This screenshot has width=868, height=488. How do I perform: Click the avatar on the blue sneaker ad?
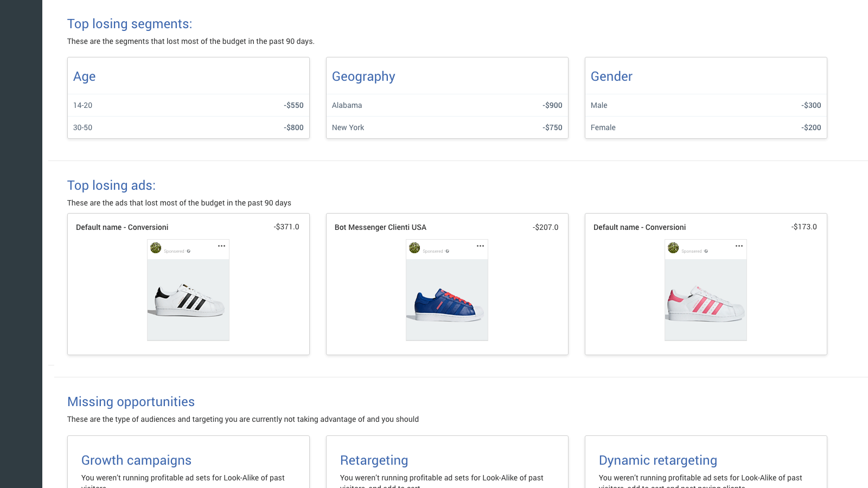[x=414, y=248]
